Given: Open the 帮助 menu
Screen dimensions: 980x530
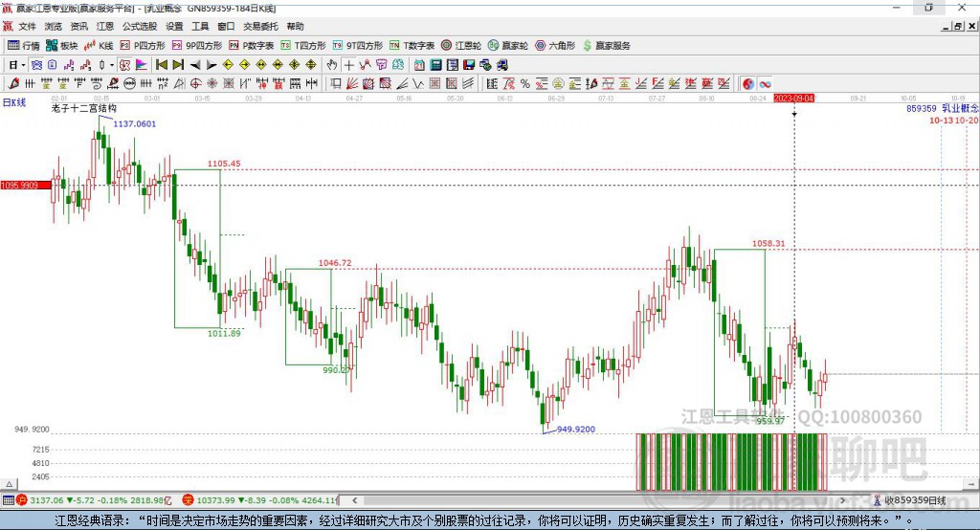Looking at the screenshot, I should [x=295, y=26].
